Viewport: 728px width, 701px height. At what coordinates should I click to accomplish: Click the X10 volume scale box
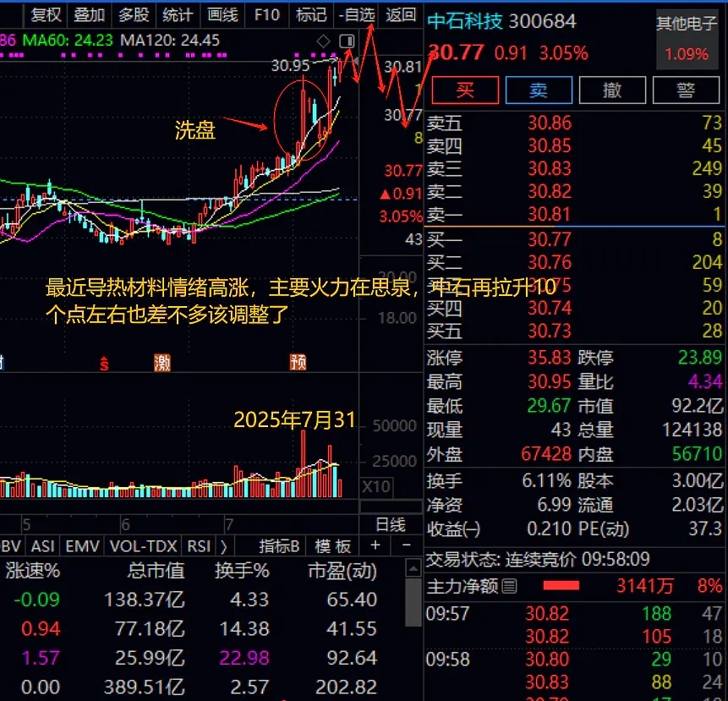(x=376, y=486)
